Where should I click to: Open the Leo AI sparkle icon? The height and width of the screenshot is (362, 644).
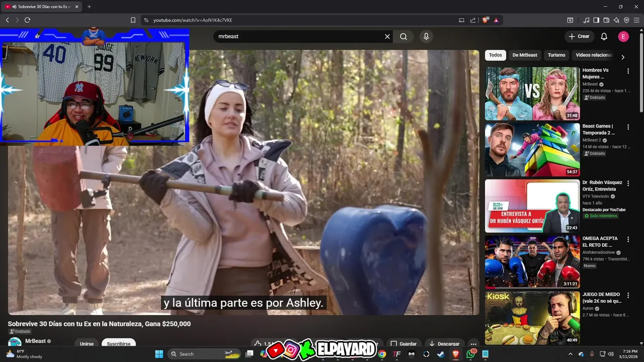click(616, 20)
